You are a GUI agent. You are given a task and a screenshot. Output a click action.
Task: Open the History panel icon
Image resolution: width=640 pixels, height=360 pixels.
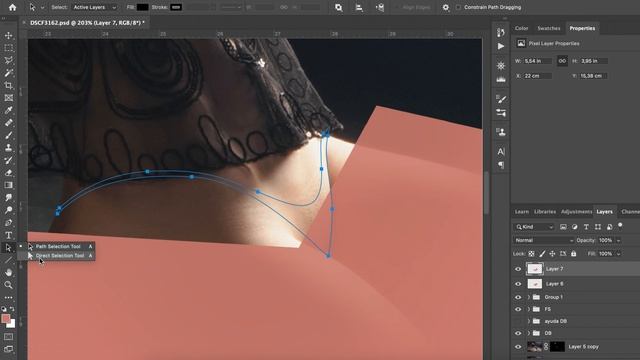point(501,32)
